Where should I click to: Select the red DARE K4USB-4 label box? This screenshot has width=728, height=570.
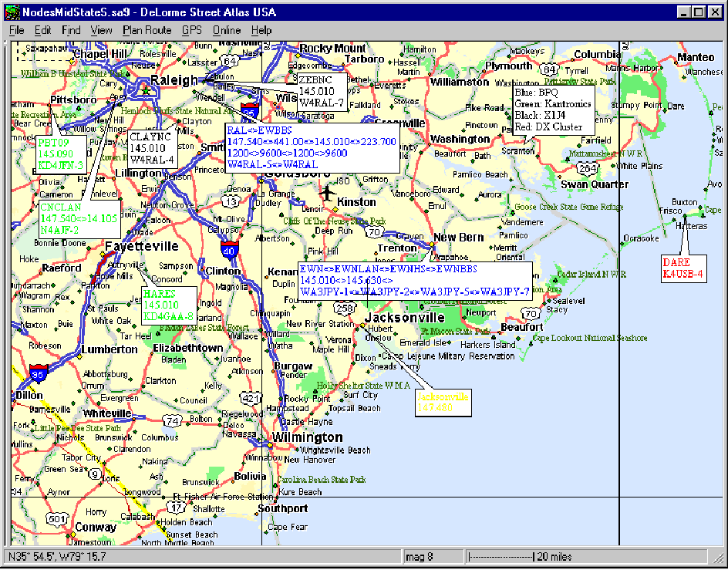[684, 268]
